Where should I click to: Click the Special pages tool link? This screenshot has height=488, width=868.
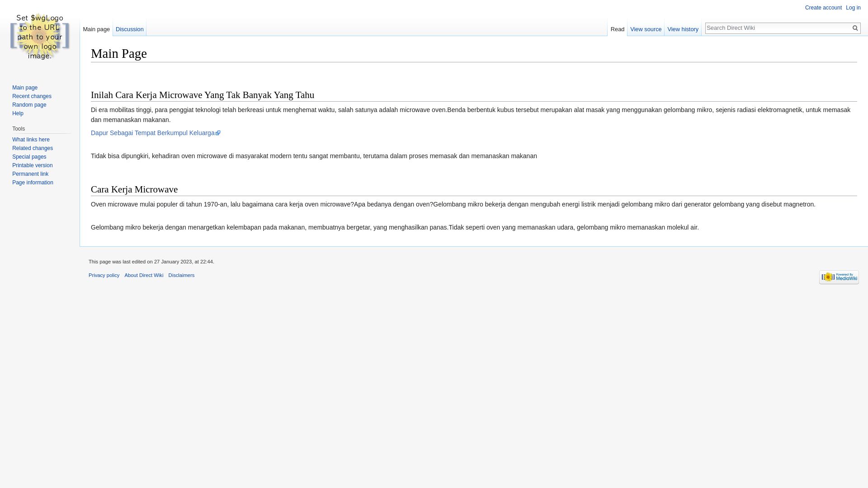point(28,157)
